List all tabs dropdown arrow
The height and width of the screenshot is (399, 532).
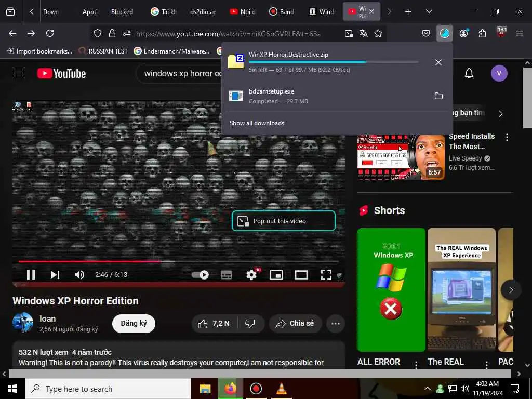coord(429,12)
